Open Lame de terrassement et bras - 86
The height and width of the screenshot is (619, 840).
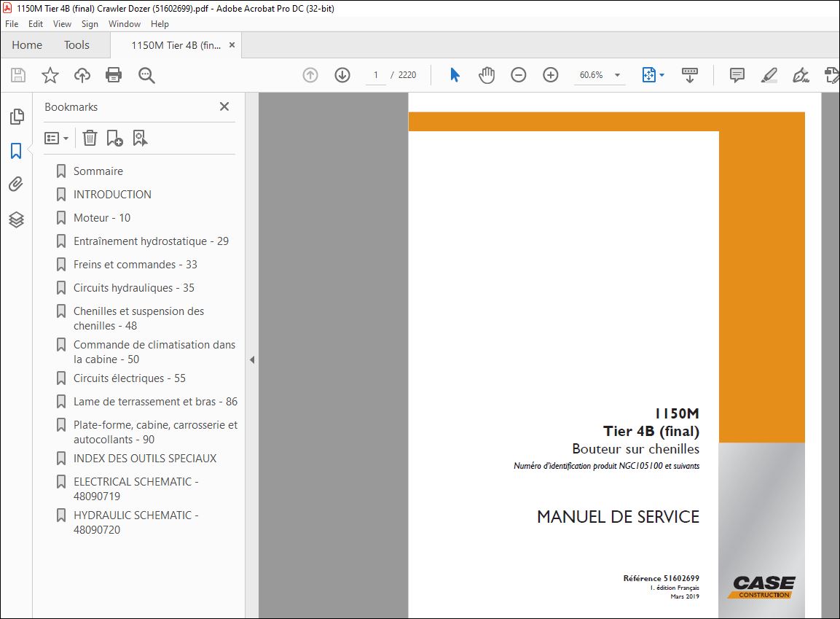(x=155, y=402)
